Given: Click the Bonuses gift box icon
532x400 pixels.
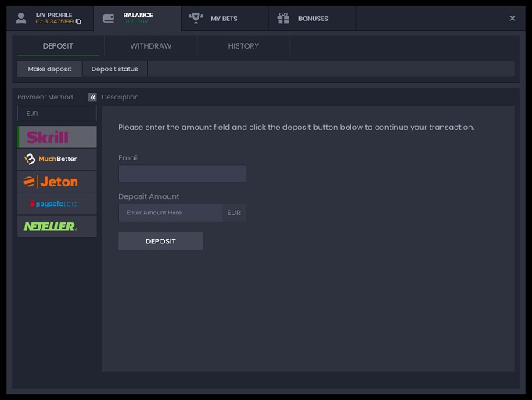Looking at the screenshot, I should 283,18.
